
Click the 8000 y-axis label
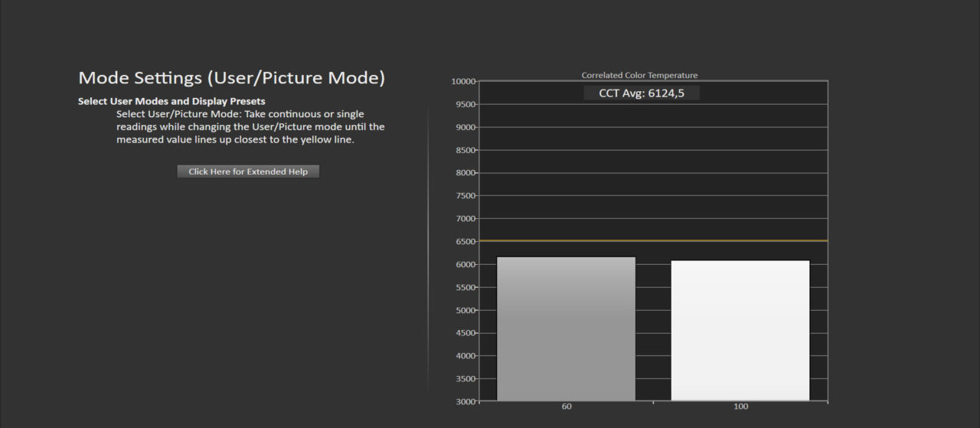pos(465,173)
